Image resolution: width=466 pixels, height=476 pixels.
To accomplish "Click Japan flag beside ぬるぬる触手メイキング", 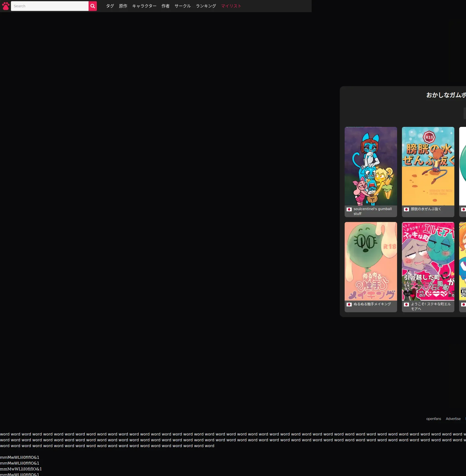I will pos(349,304).
